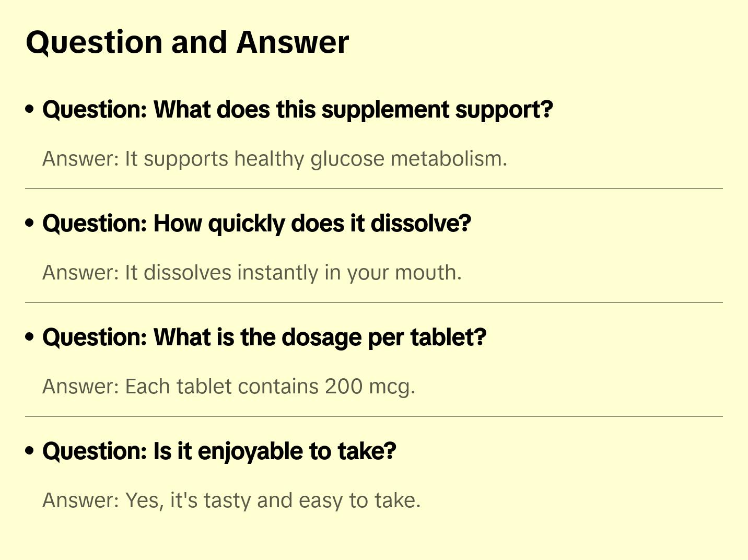This screenshot has height=560, width=748.
Task: Click the bullet beside the dissolve question
Action: pyautogui.click(x=30, y=224)
